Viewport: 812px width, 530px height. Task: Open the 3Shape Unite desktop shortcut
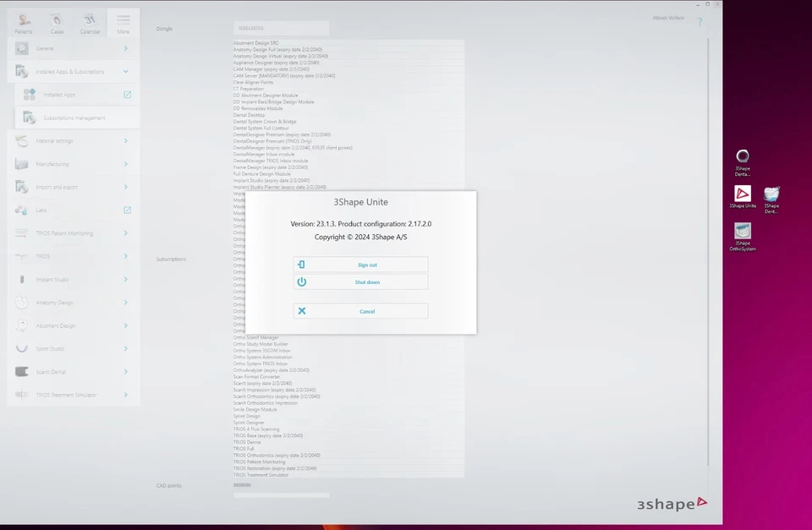click(x=743, y=194)
